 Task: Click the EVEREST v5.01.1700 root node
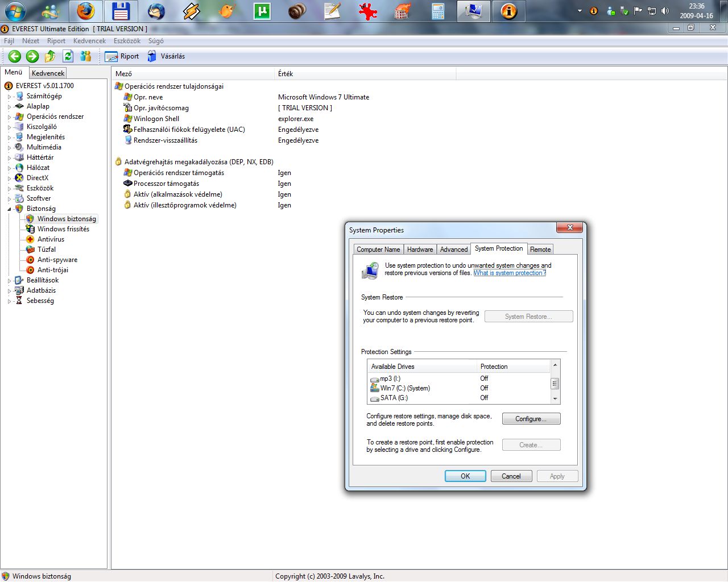(x=44, y=86)
